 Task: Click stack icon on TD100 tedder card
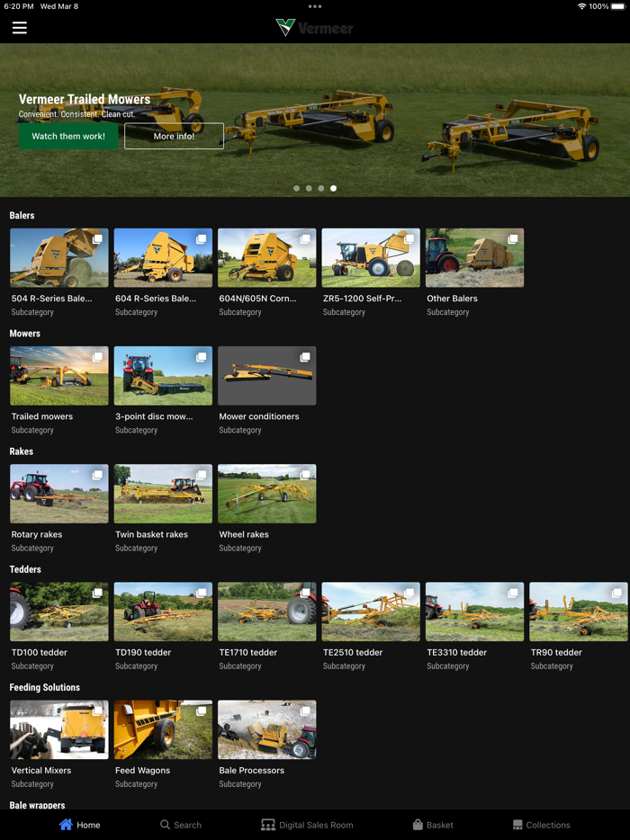coord(97,593)
